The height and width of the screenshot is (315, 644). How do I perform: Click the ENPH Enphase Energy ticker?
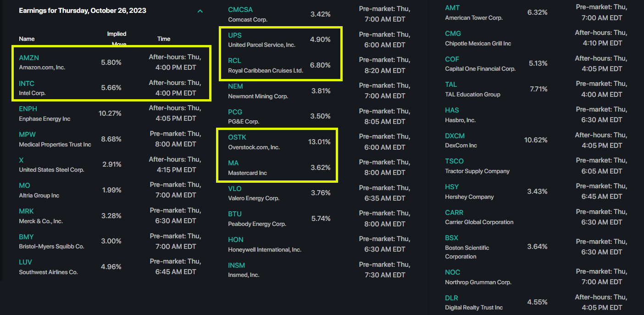click(x=28, y=109)
